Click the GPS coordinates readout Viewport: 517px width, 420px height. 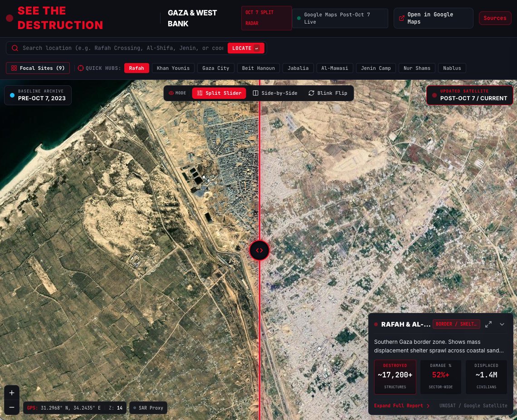click(64, 408)
